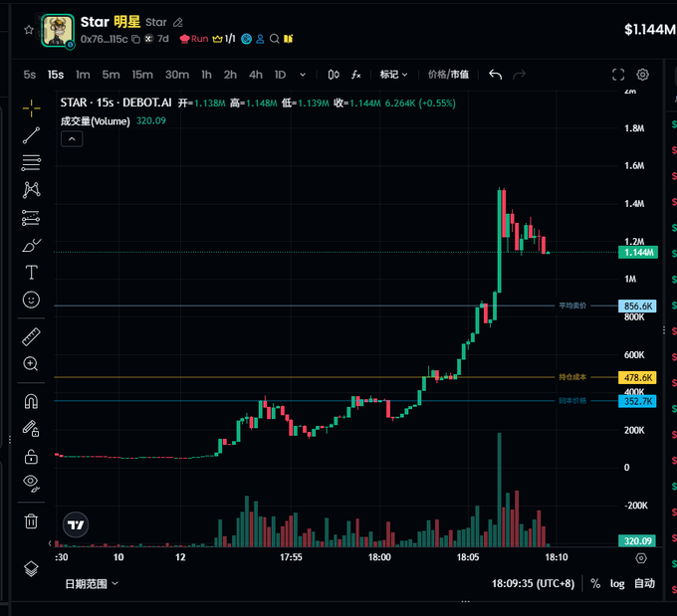The width and height of the screenshot is (677, 616).
Task: Click the 18:09:35 (UTC+8) timezone
Action: point(534,583)
